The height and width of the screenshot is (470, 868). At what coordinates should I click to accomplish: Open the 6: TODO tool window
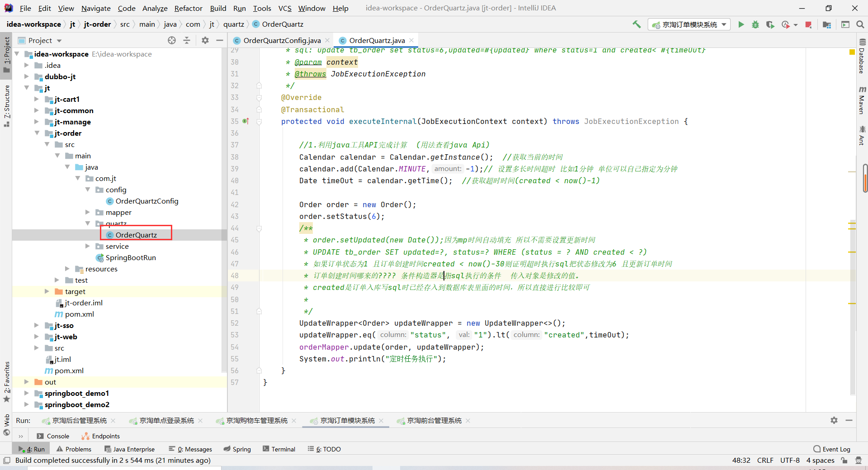(324, 449)
